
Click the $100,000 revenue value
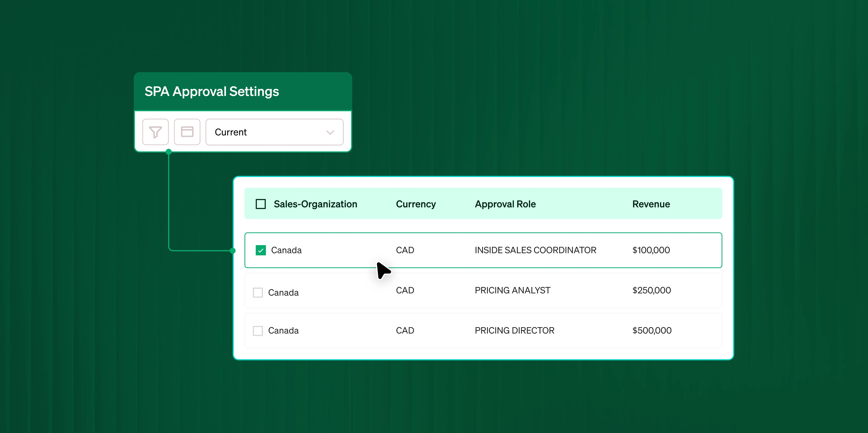pos(651,250)
